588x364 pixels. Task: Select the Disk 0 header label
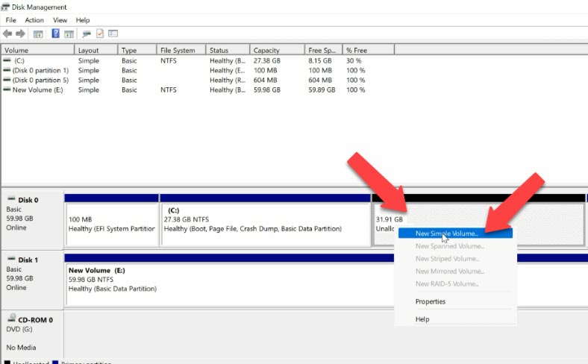(x=28, y=200)
